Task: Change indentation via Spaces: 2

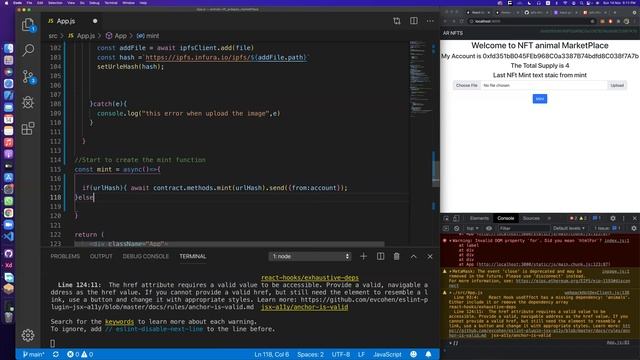Action: point(310,354)
